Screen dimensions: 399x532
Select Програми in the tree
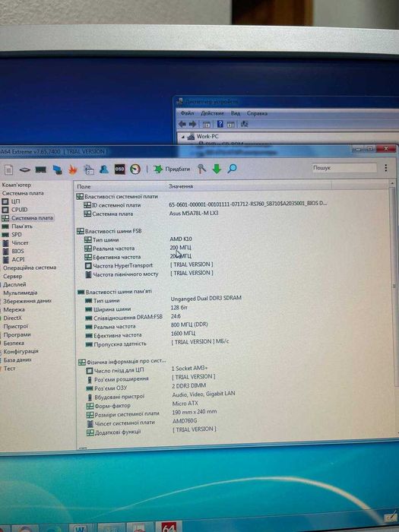tap(17, 334)
